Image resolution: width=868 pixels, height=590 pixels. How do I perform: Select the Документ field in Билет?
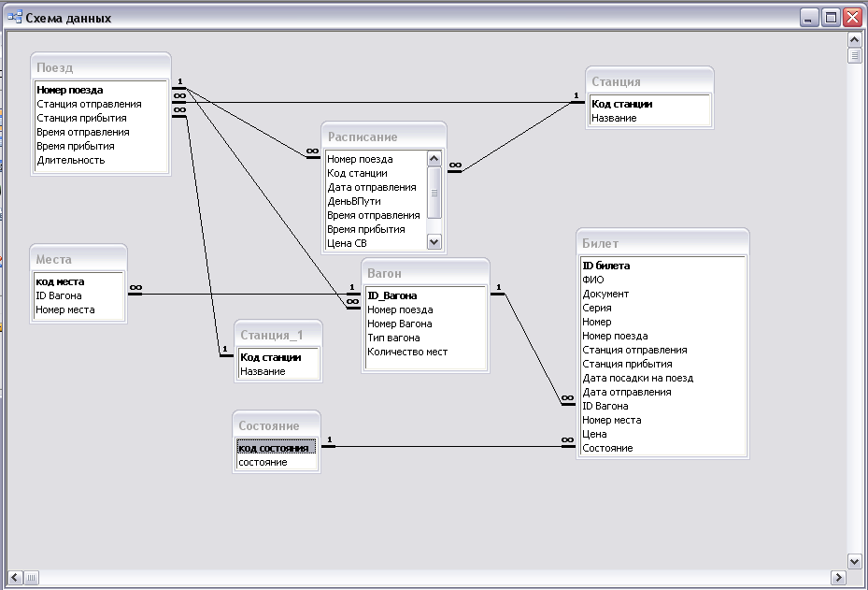(x=662, y=294)
